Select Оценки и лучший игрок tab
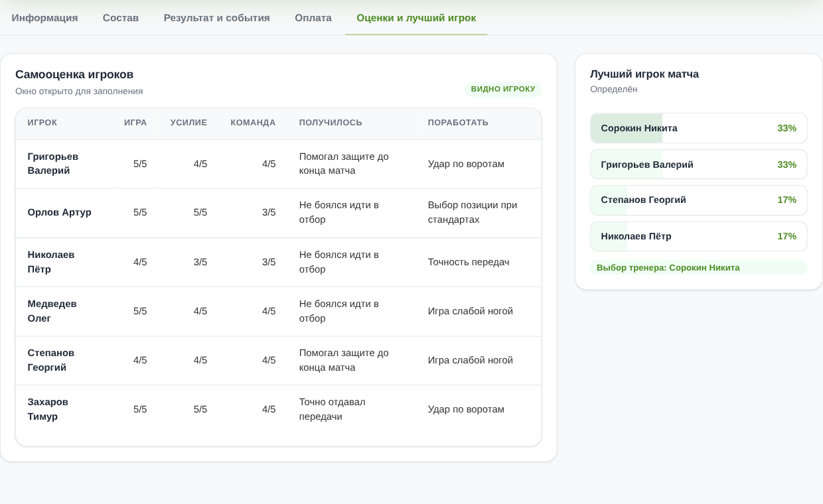The image size is (823, 504). pyautogui.click(x=416, y=18)
